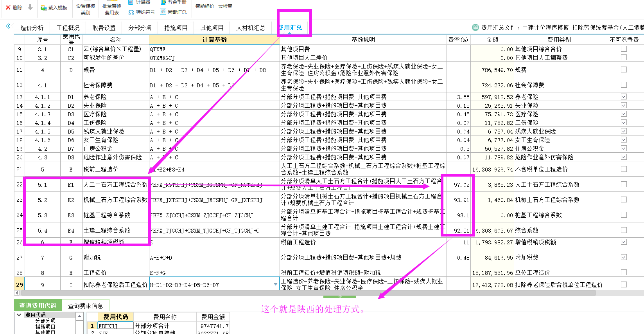Open the calculator (计算器) tool icon

tap(131, 2)
